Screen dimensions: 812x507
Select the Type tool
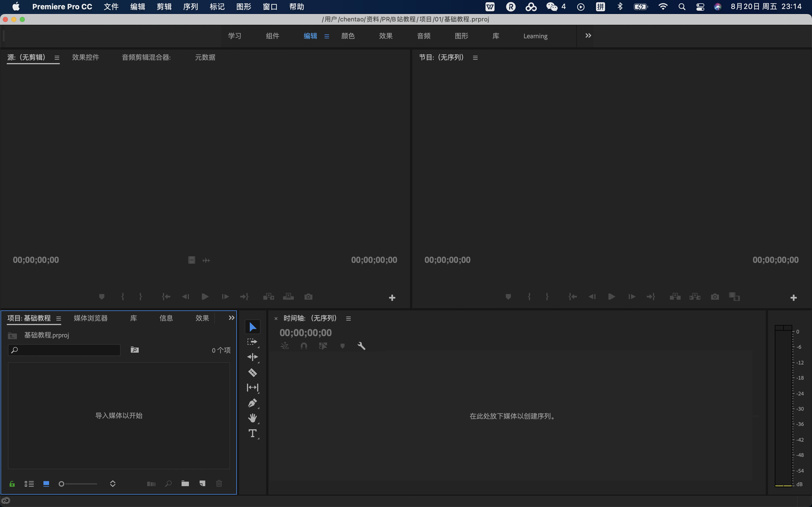[x=252, y=433]
